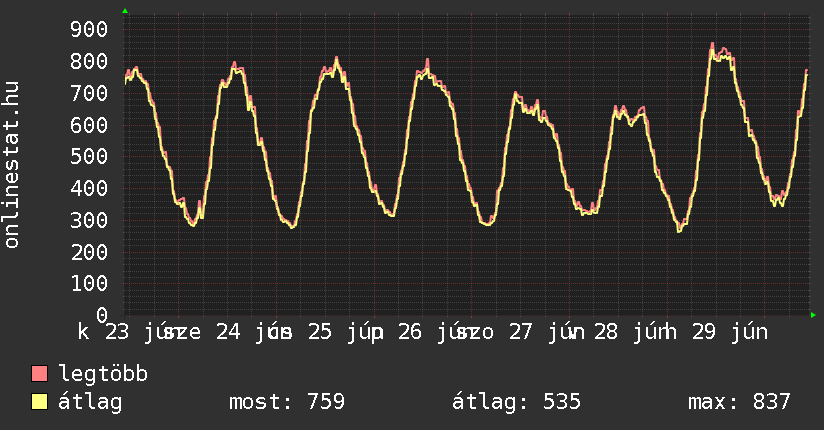Viewport: 824px width, 430px height.
Task: Click the green arrow atop the y-axis
Action: (125, 11)
